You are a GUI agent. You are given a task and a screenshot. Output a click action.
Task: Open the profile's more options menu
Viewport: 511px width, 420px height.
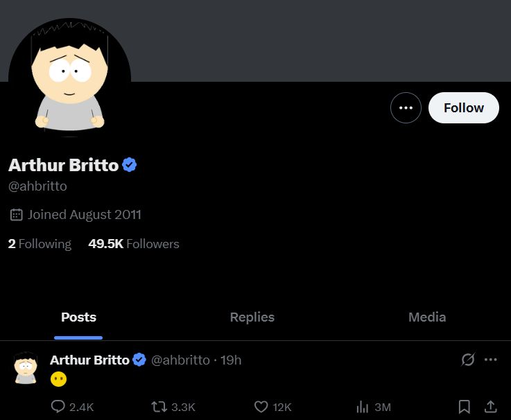(406, 107)
